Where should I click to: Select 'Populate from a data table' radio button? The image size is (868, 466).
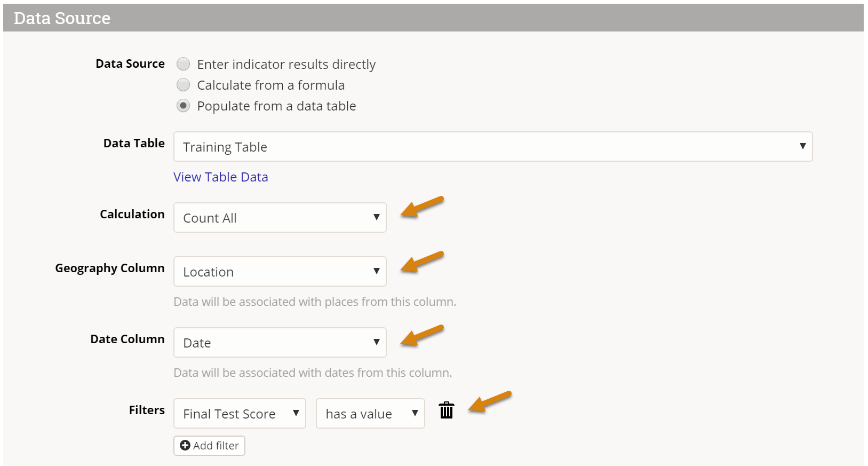click(184, 106)
